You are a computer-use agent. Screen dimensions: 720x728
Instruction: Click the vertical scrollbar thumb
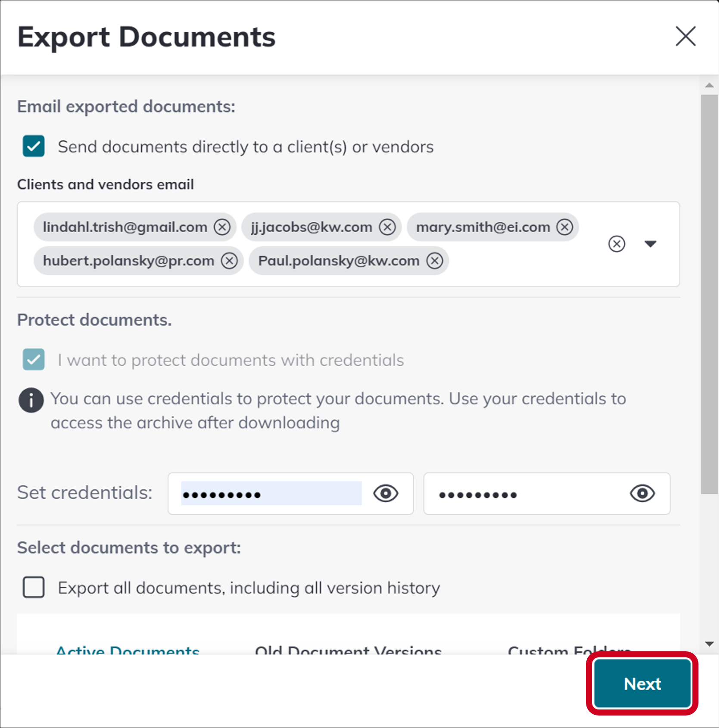click(x=709, y=294)
